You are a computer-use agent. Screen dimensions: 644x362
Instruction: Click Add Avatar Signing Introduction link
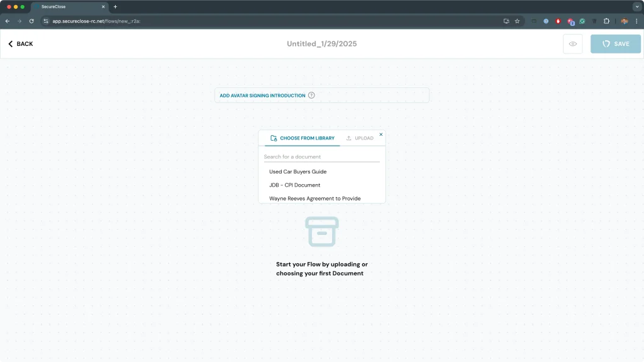click(x=262, y=96)
